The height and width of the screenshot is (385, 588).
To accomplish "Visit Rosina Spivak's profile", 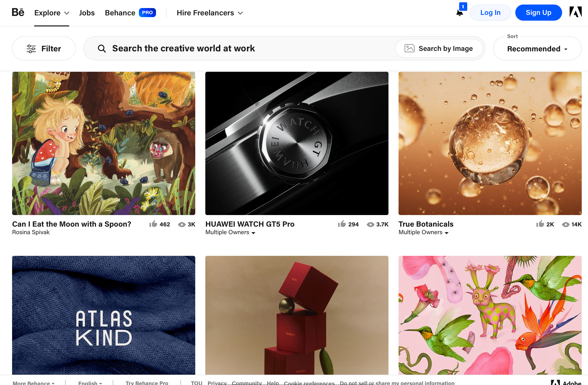I will click(x=31, y=232).
